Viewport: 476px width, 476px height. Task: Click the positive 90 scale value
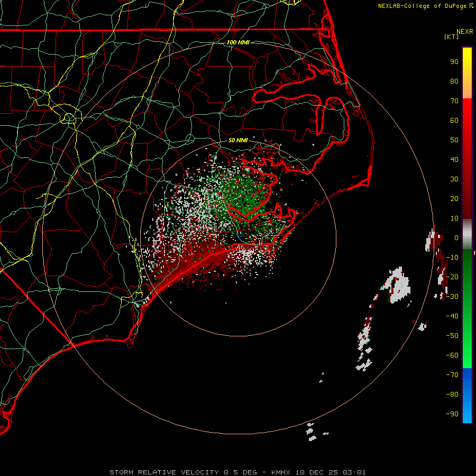click(454, 62)
